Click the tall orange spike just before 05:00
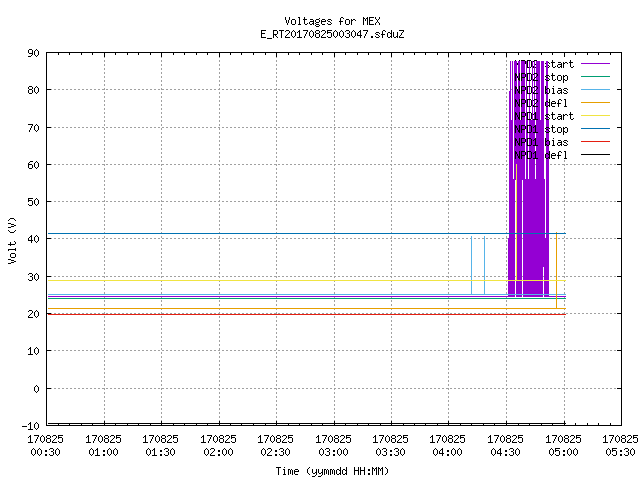This screenshot has height=480, width=640. pyautogui.click(x=556, y=270)
